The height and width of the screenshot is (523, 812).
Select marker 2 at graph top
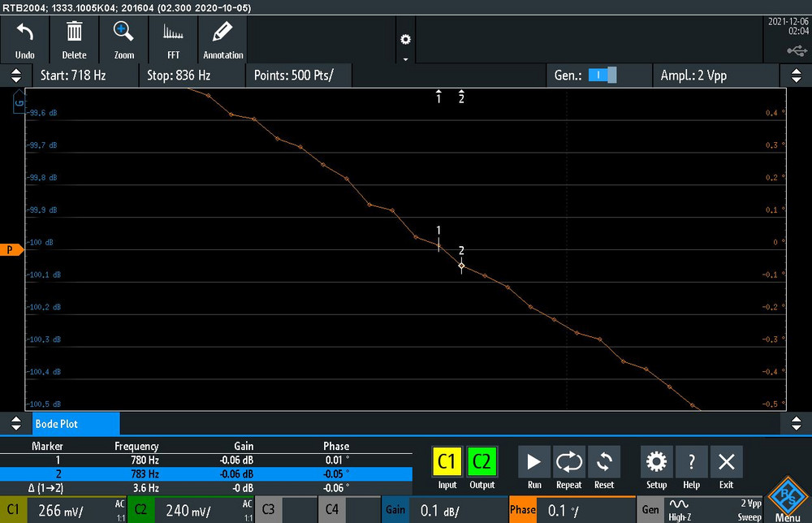click(461, 97)
